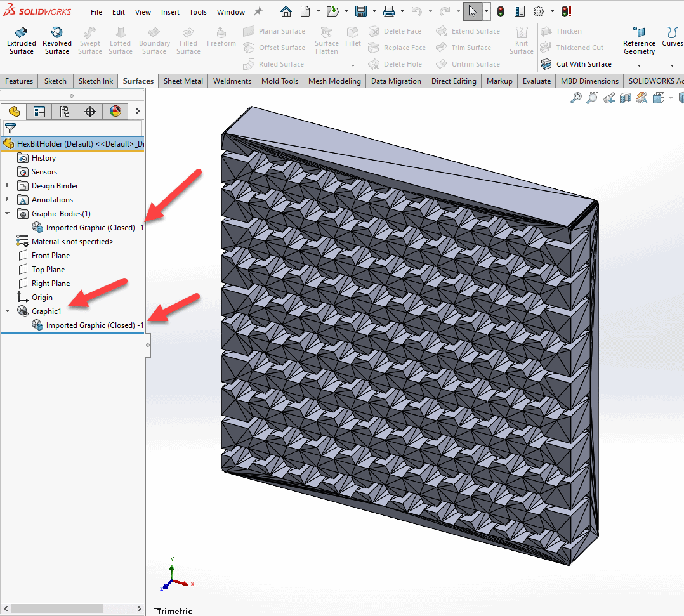Click the Section View icon
The width and height of the screenshot is (684, 616).
coord(626,98)
